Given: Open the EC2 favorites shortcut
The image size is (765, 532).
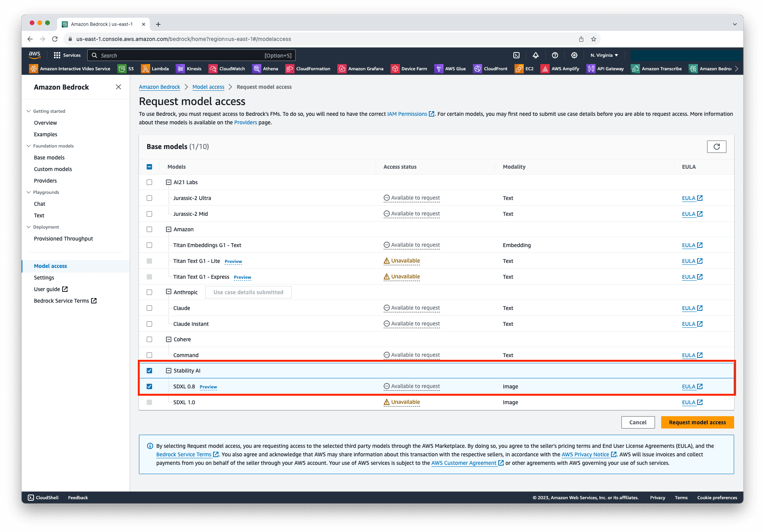Looking at the screenshot, I should tap(524, 69).
